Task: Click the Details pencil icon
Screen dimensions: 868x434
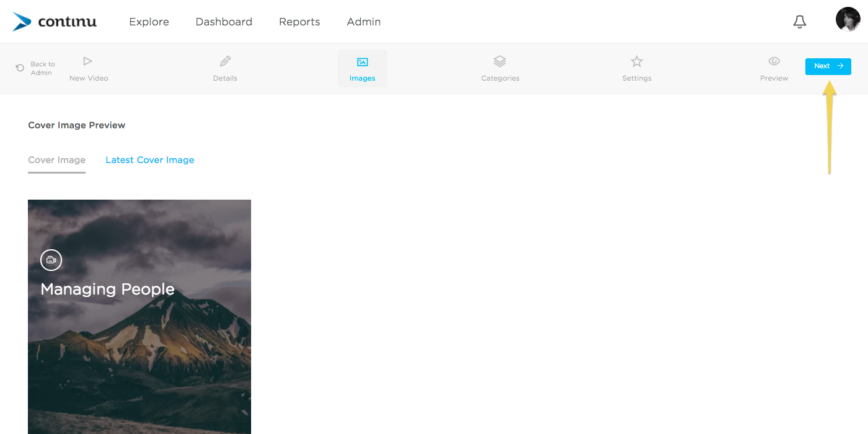Action: pos(225,61)
